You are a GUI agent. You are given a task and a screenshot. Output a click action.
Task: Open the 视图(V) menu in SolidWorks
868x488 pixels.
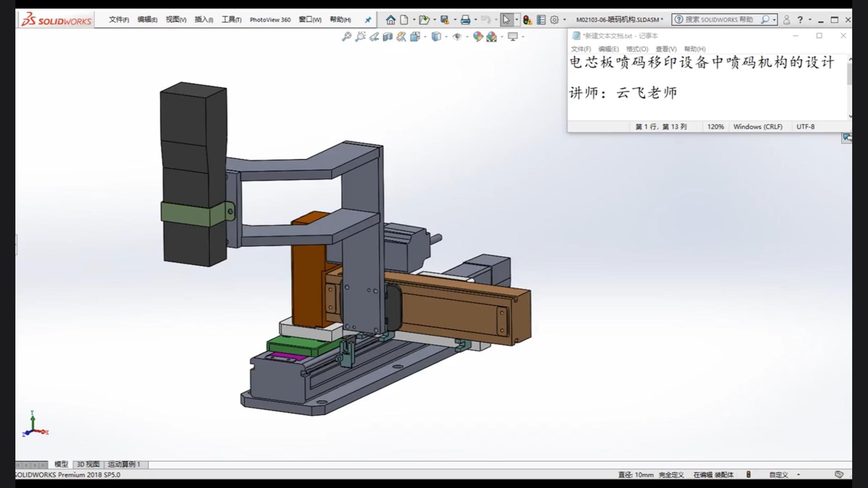point(176,19)
